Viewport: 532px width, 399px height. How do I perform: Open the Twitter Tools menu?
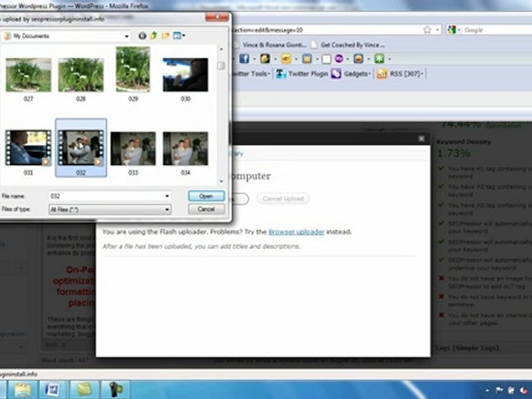pos(252,74)
